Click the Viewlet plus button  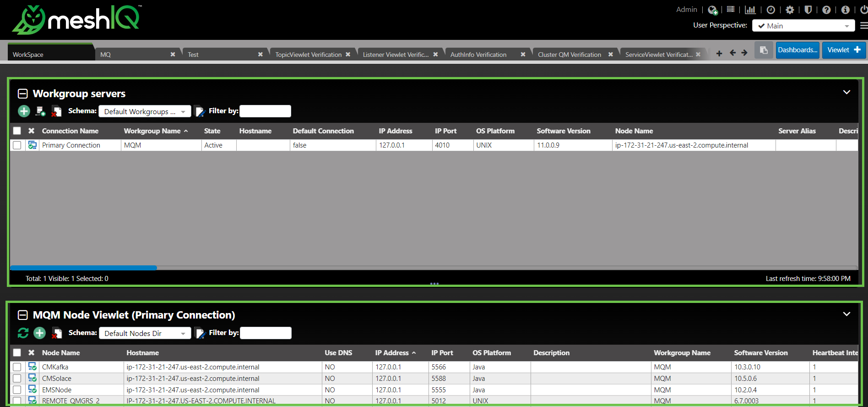pos(844,50)
